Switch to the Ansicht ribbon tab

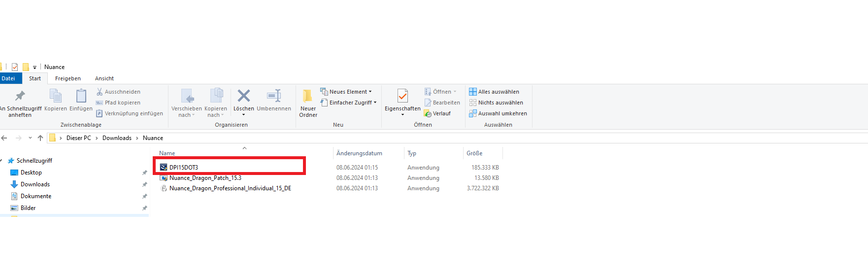pos(104,78)
